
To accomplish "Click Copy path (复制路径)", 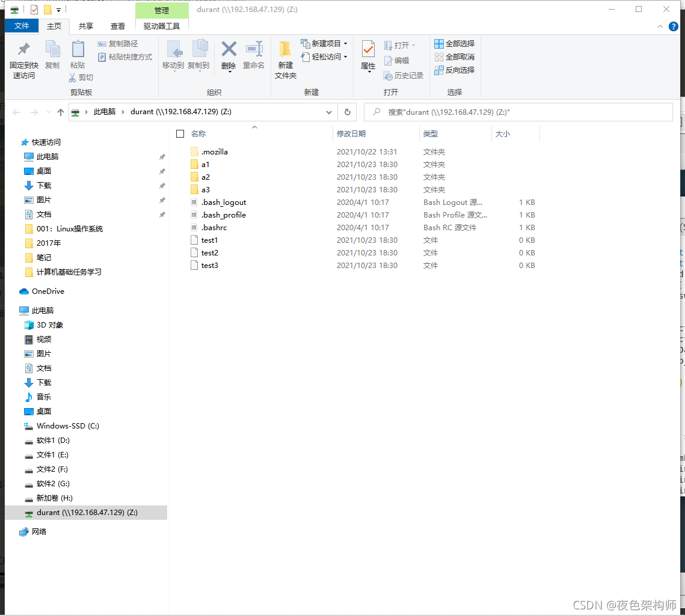I will [x=117, y=44].
